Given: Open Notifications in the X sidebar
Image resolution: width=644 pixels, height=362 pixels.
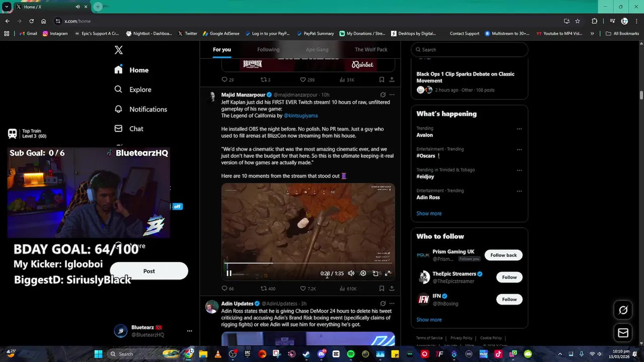Looking at the screenshot, I should coord(140,109).
